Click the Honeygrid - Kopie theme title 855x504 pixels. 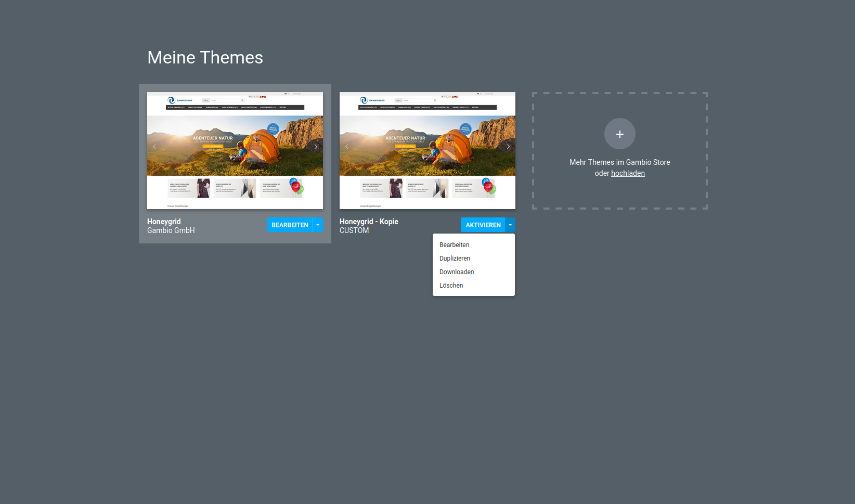[x=369, y=222]
